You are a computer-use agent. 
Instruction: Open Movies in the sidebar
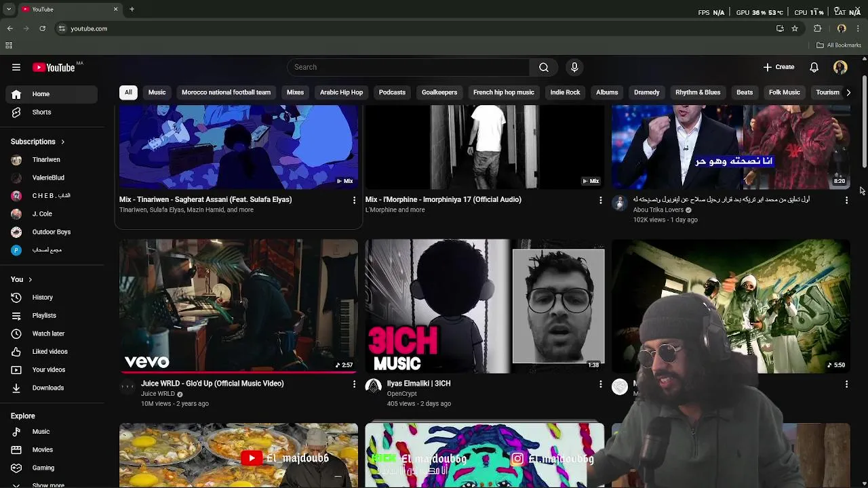(x=52, y=449)
